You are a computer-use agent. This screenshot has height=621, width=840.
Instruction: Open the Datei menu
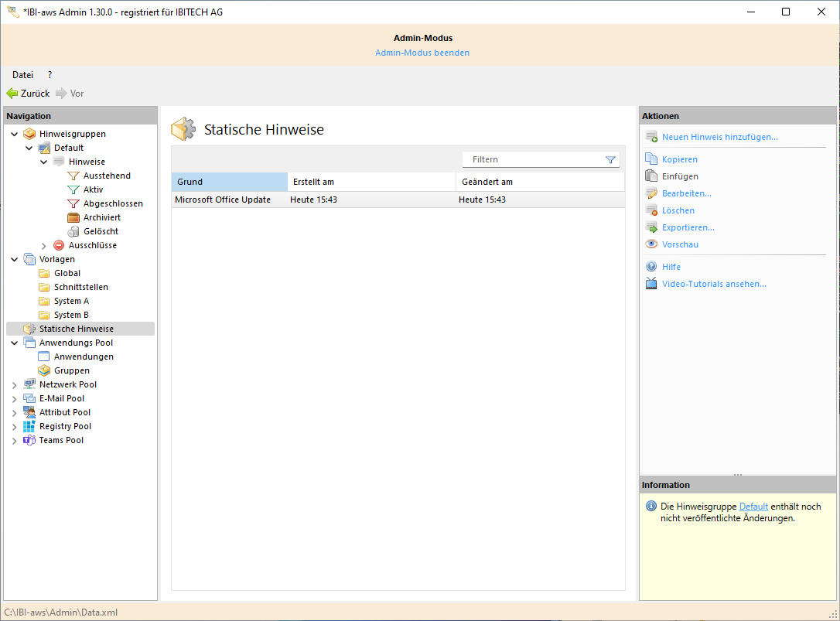(22, 75)
